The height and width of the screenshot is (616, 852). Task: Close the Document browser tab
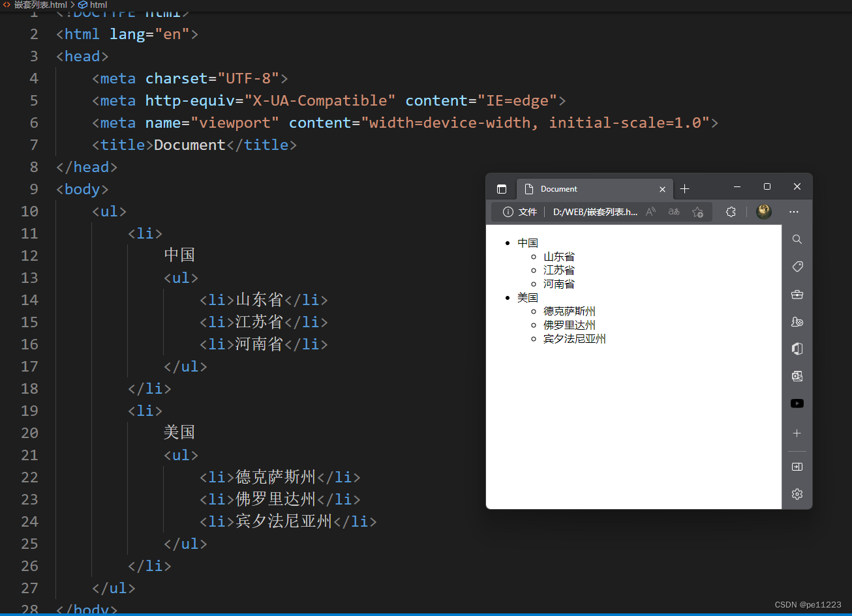(x=662, y=189)
